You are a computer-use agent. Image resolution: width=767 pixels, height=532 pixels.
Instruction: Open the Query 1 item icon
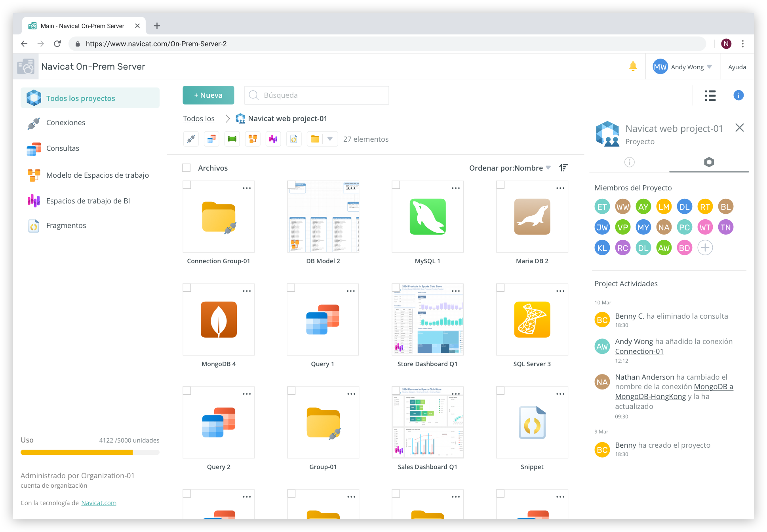pos(323,319)
